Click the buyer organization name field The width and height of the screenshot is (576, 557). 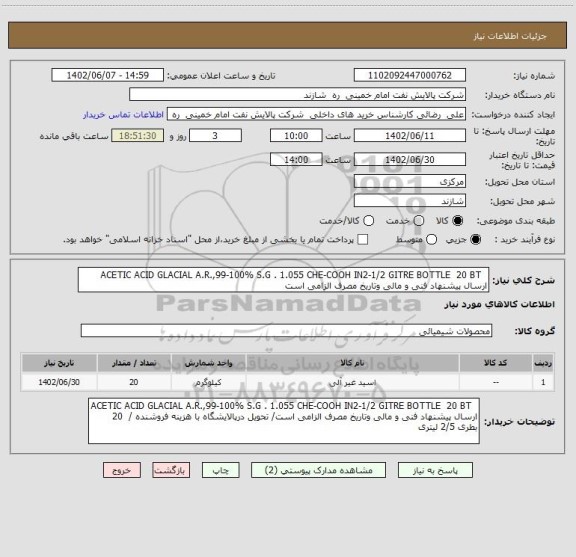click(x=298, y=95)
